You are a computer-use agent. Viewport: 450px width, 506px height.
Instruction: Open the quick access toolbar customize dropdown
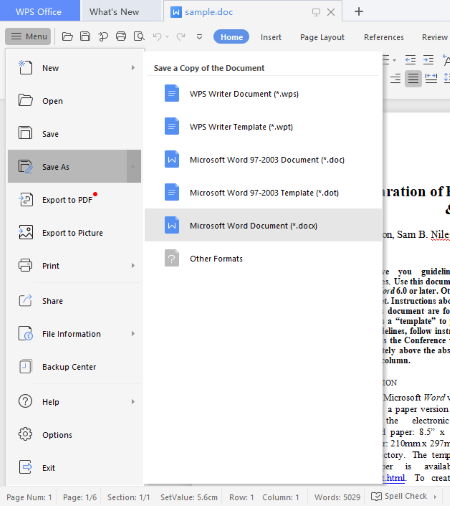tap(199, 37)
